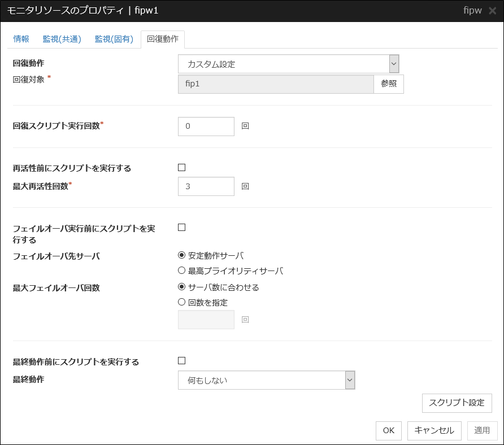Select the 回数を指定 radio option
Viewport: 504px width, 445px height.
(x=181, y=302)
